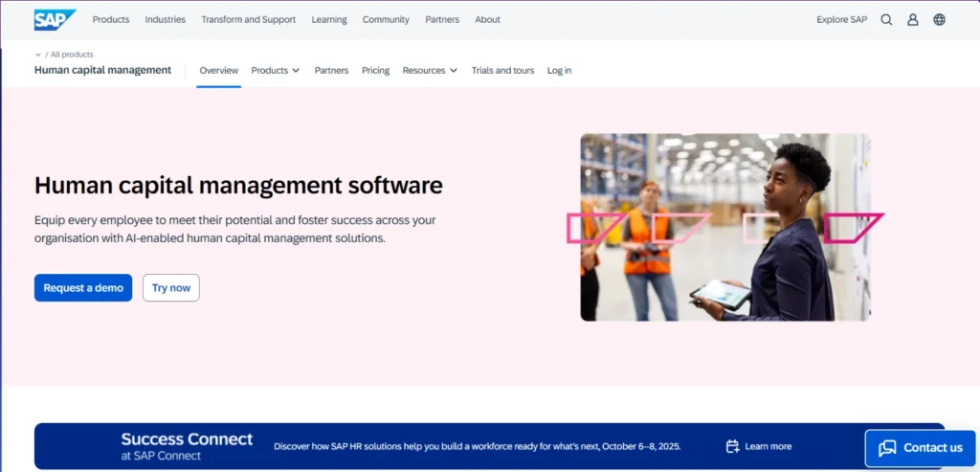Open the Industries menu
This screenshot has height=472, width=980.
tap(165, 19)
